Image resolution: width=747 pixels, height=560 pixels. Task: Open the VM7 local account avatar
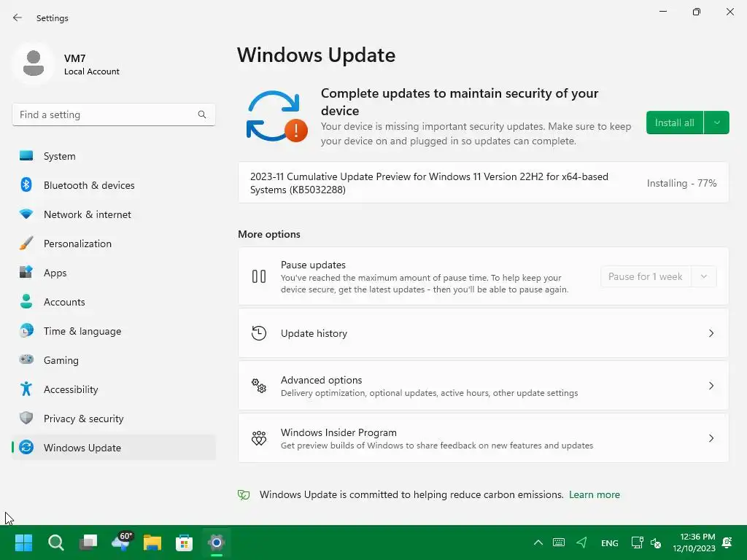point(34,63)
